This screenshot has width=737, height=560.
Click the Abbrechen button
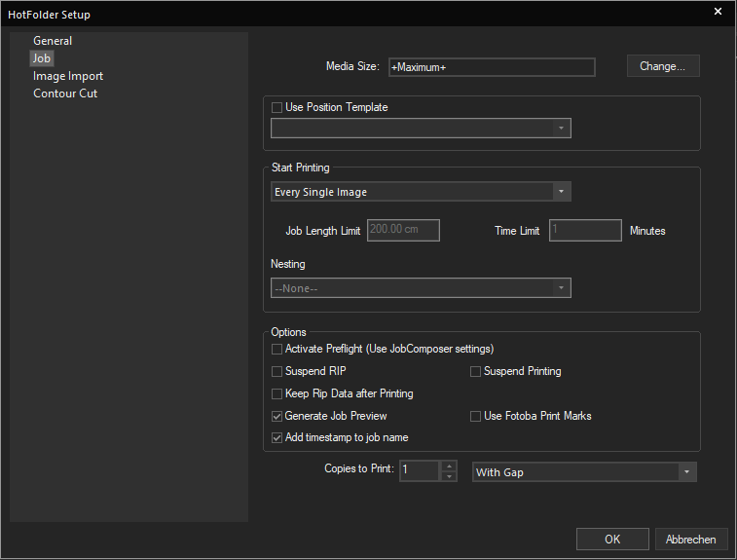(x=691, y=540)
